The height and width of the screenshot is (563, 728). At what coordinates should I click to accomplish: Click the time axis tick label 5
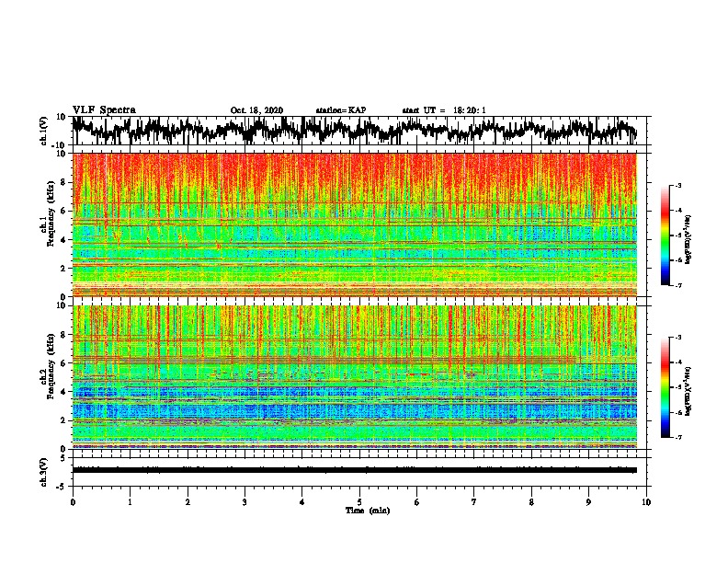pyautogui.click(x=359, y=502)
